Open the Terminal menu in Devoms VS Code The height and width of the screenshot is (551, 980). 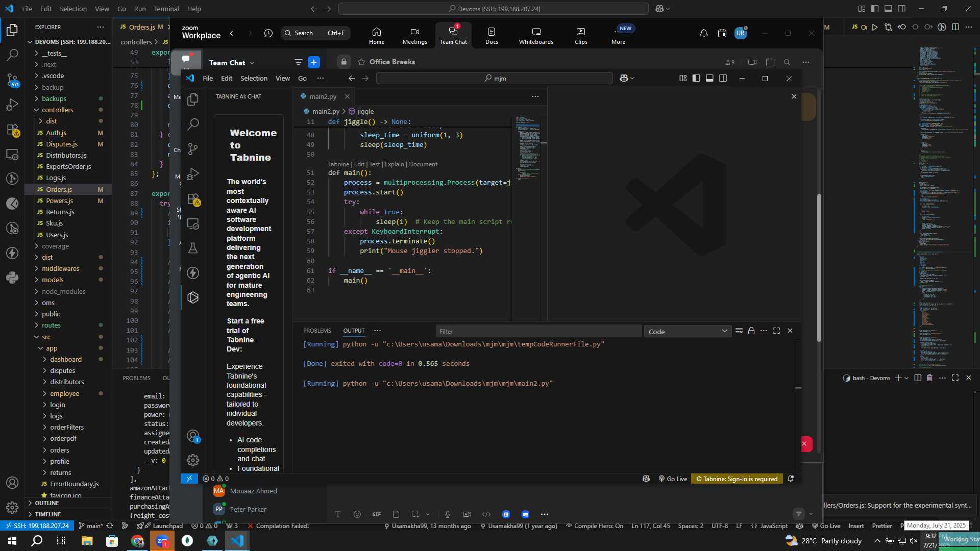pos(166,9)
